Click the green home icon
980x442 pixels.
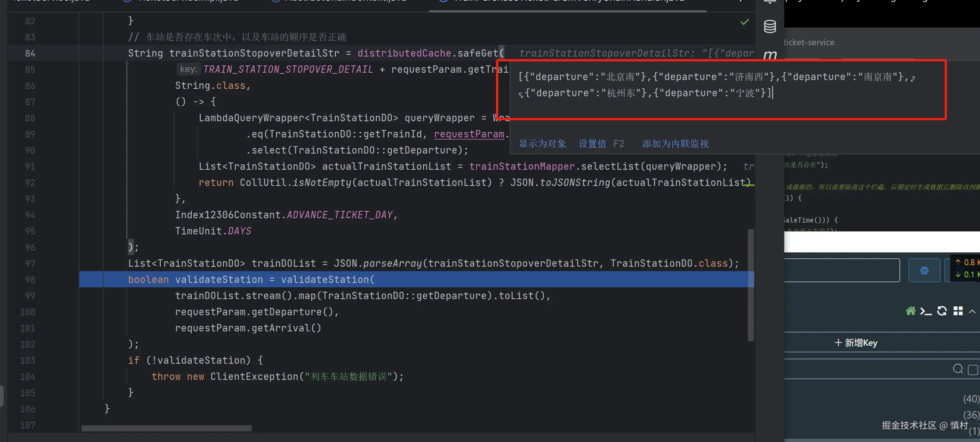click(910, 311)
